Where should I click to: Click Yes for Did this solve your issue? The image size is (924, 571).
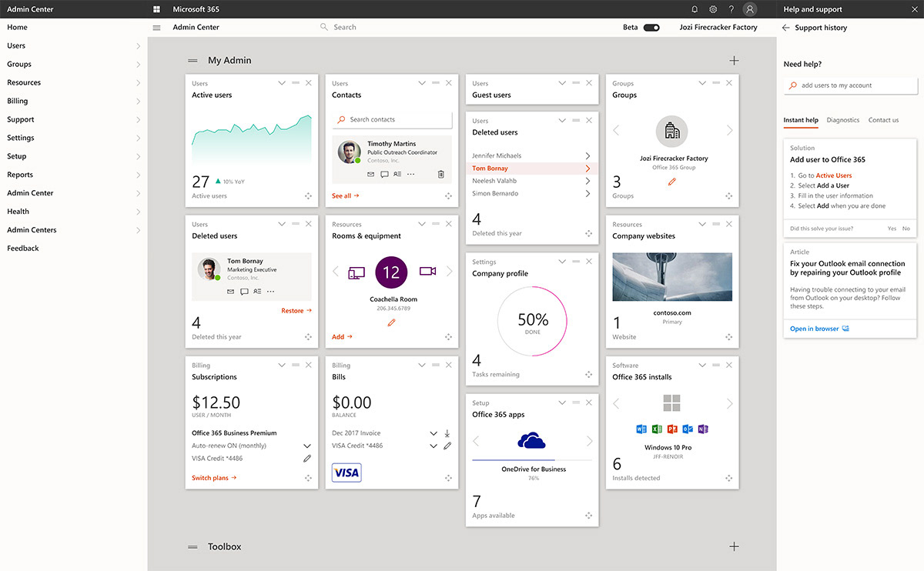(x=892, y=229)
